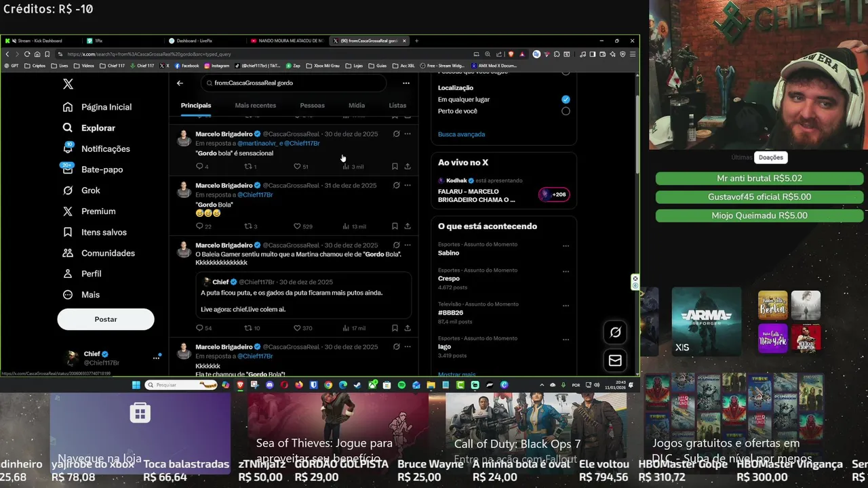Screen dimensions: 868x488
Task: Share the "Gordo bola é sensacional" tweet
Action: (x=408, y=167)
